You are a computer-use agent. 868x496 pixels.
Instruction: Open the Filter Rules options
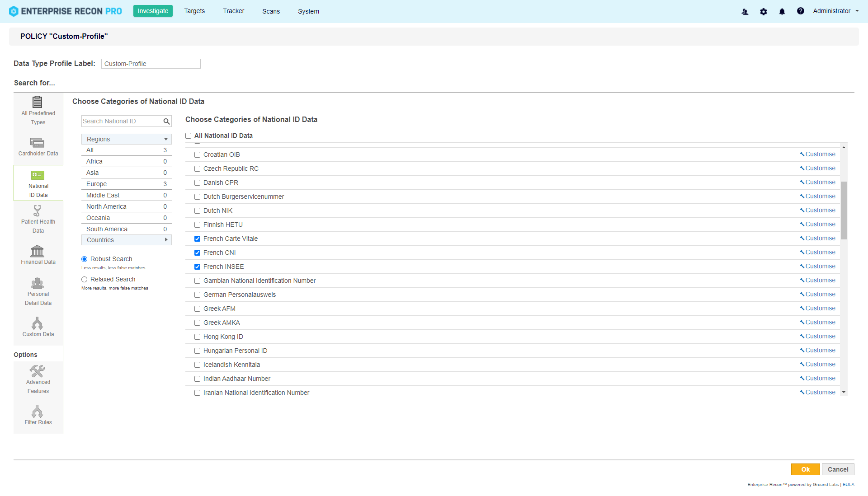point(38,414)
